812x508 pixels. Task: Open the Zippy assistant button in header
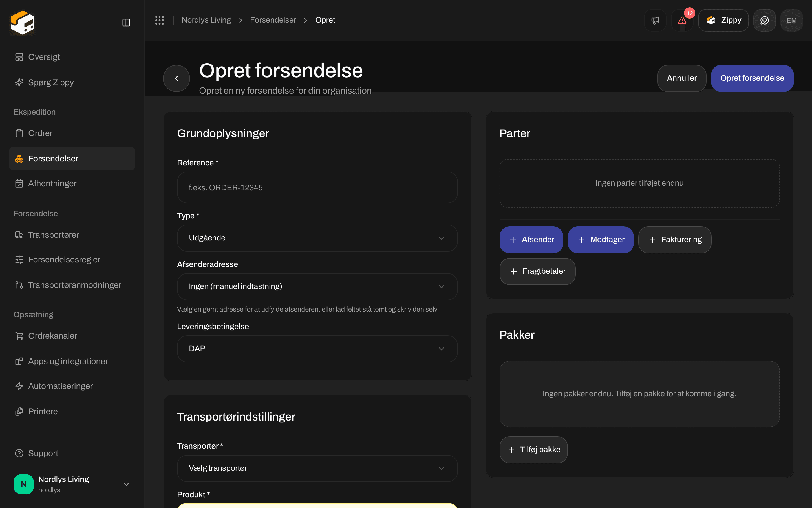tap(723, 20)
